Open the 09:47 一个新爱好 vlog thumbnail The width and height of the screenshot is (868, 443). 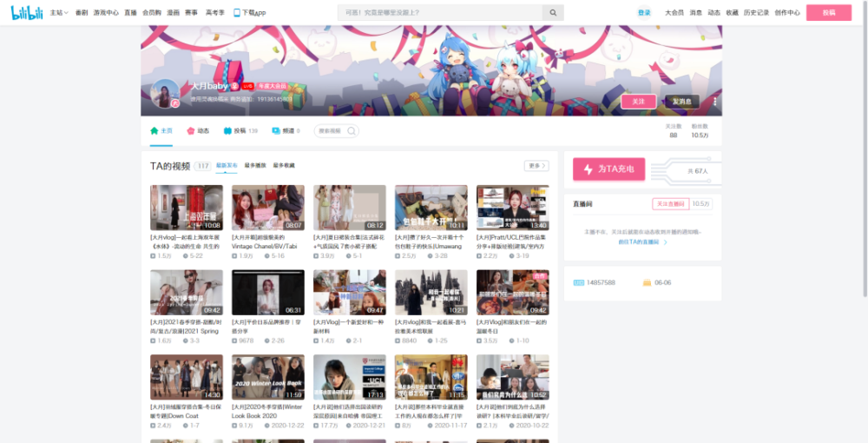(x=349, y=293)
